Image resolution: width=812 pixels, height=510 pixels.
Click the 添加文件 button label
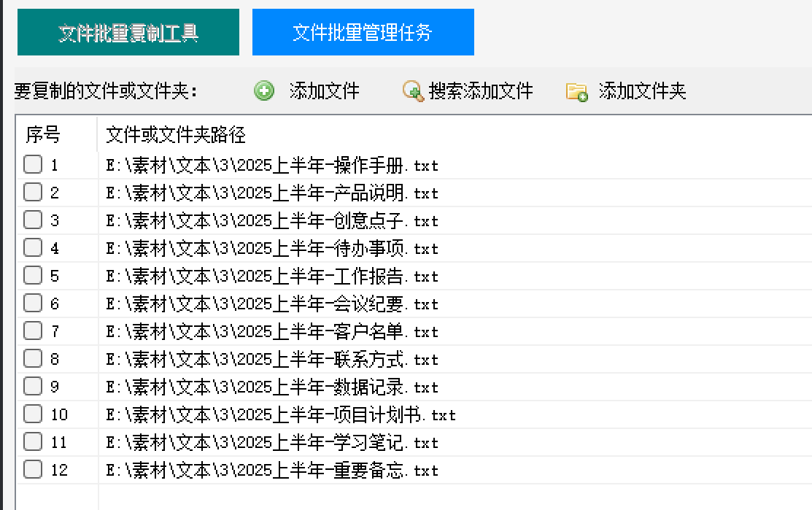324,91
